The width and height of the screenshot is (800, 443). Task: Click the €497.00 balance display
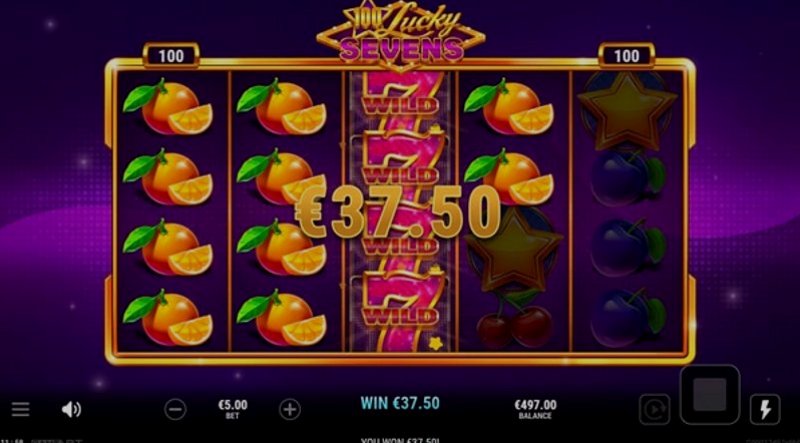click(535, 408)
